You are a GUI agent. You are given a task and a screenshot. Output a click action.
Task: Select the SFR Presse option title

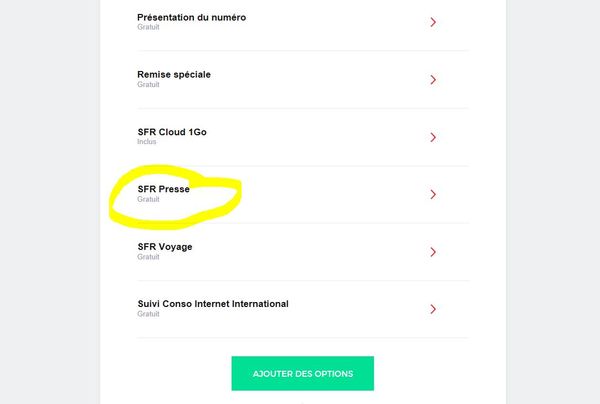(x=163, y=189)
